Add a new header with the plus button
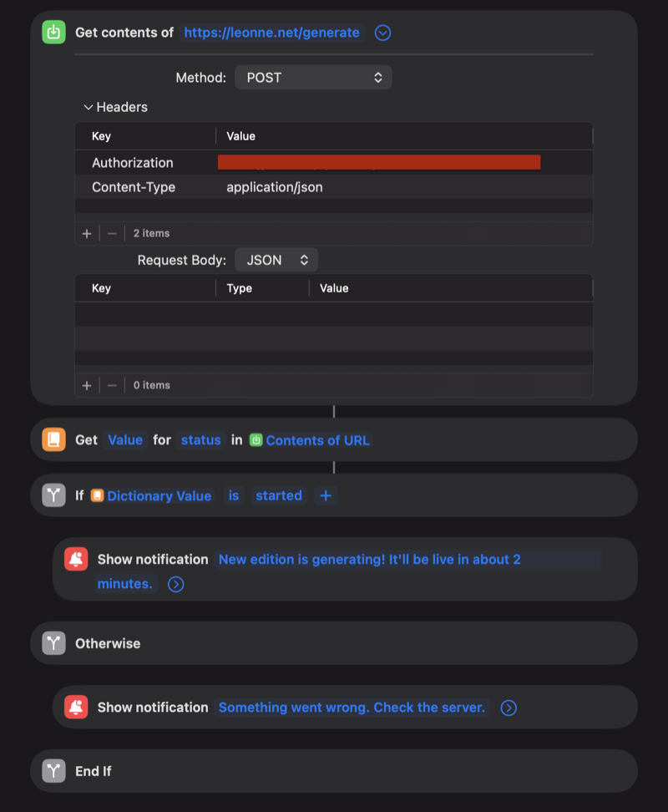Viewport: 668px width, 812px height. tap(87, 233)
